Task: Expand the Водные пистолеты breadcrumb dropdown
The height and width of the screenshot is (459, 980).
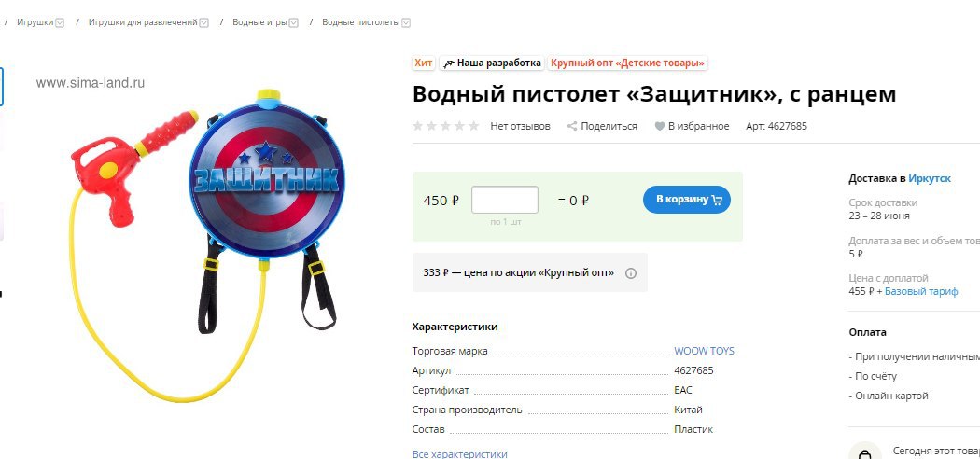Action: [x=406, y=22]
